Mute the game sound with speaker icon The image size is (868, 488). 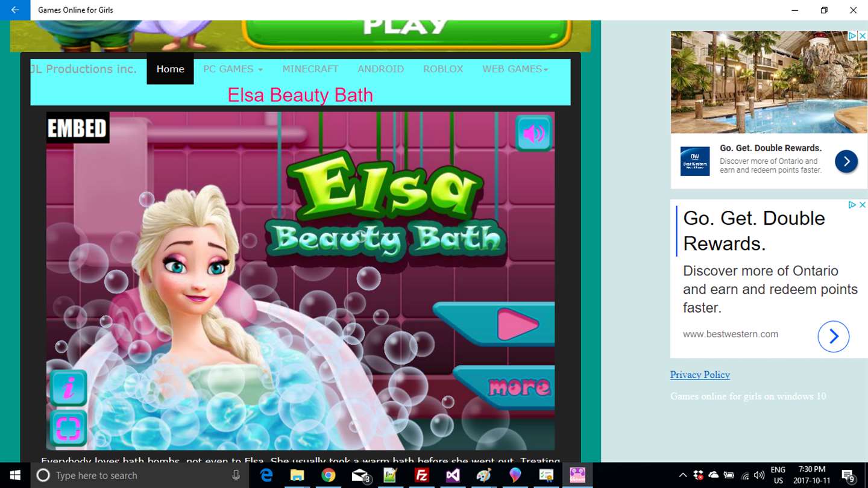(x=534, y=133)
